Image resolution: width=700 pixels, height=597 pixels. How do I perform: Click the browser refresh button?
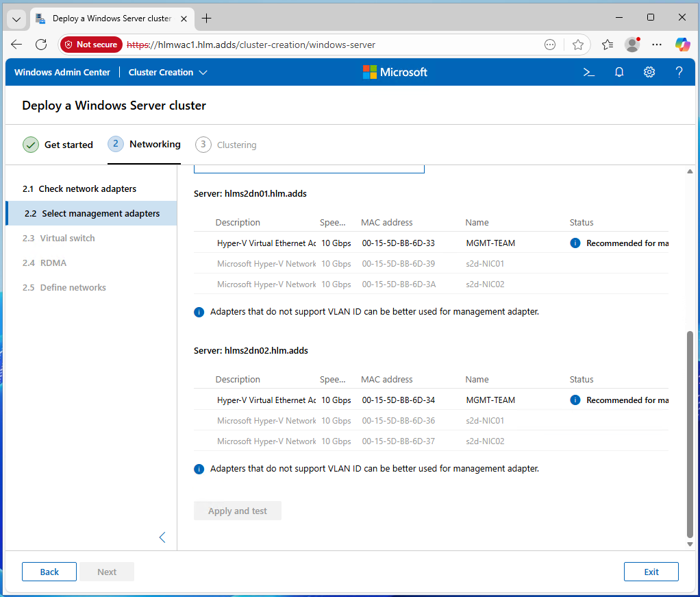coord(41,45)
